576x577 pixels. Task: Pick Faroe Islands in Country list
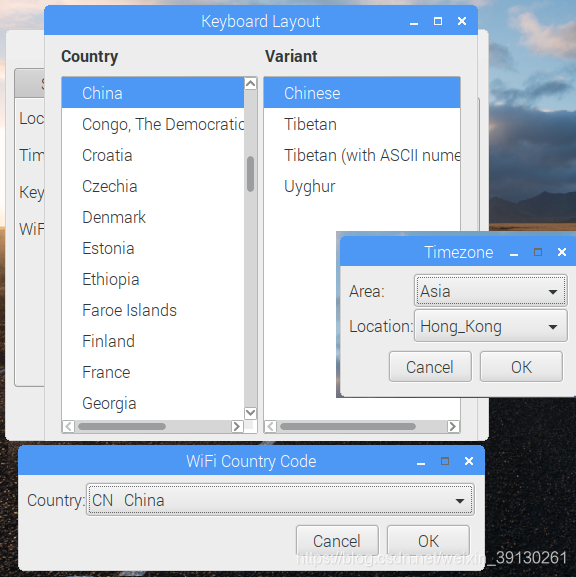coord(153,310)
